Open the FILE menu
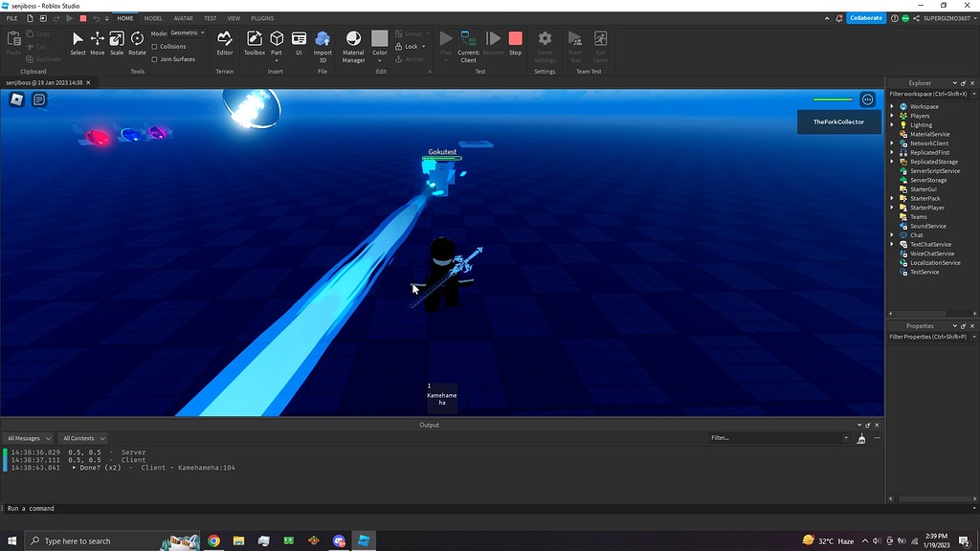 coord(11,17)
